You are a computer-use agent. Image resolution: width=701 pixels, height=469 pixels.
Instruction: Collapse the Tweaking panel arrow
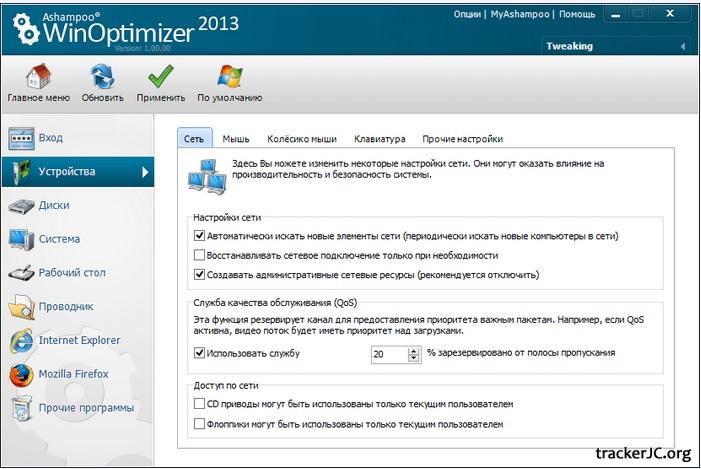[683, 46]
